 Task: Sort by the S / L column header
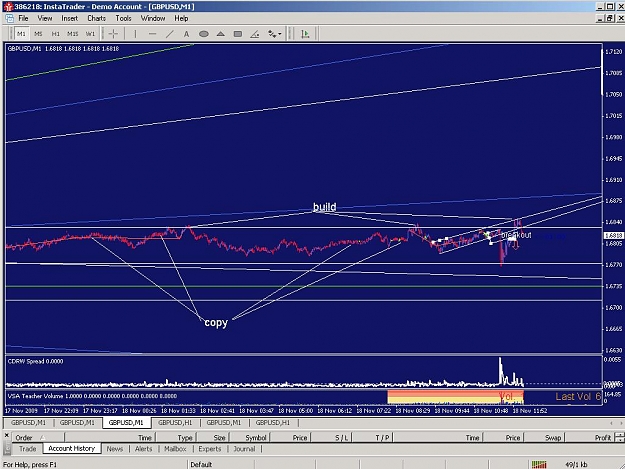(x=332, y=438)
